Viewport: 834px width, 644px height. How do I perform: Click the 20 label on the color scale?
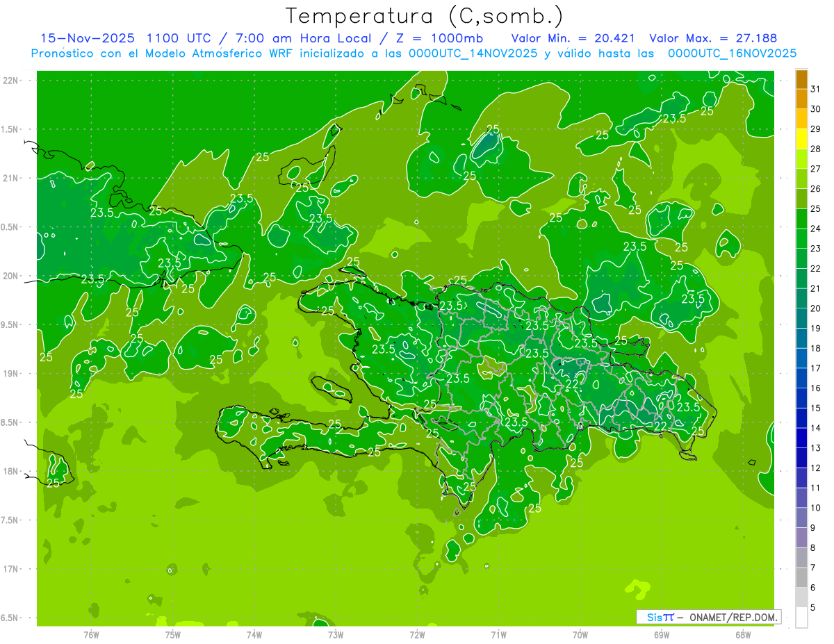pyautogui.click(x=815, y=308)
